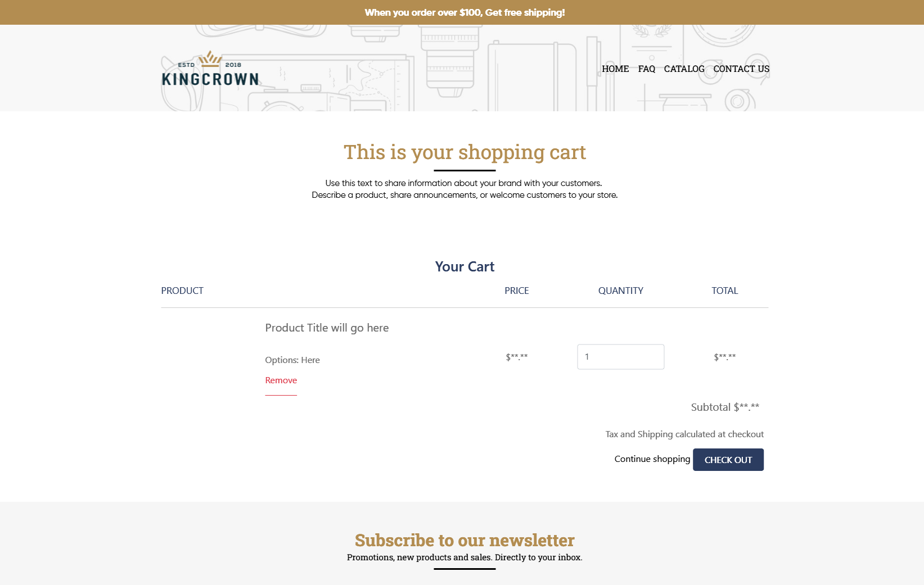Go to the FAQ page
This screenshot has height=585, width=924.
click(646, 69)
